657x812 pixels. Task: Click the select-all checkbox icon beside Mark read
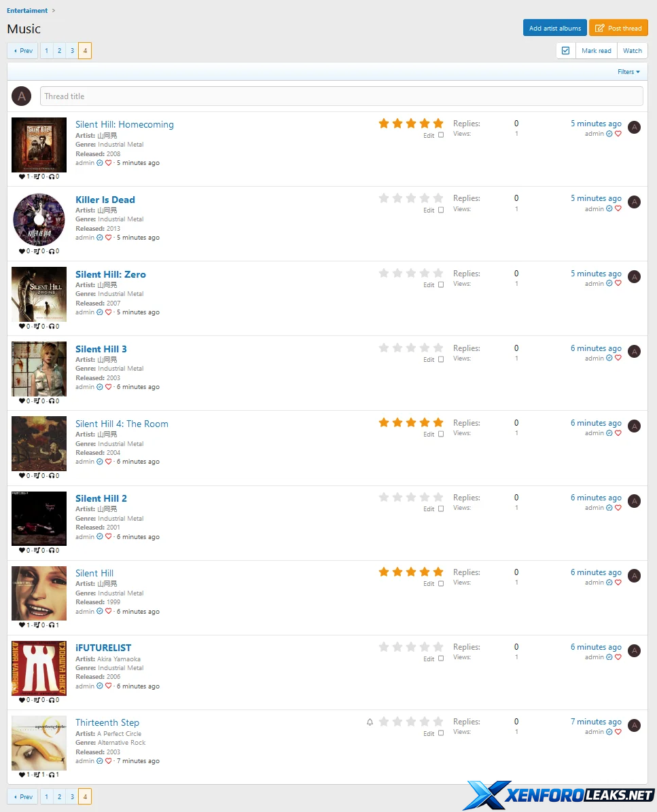pos(566,51)
